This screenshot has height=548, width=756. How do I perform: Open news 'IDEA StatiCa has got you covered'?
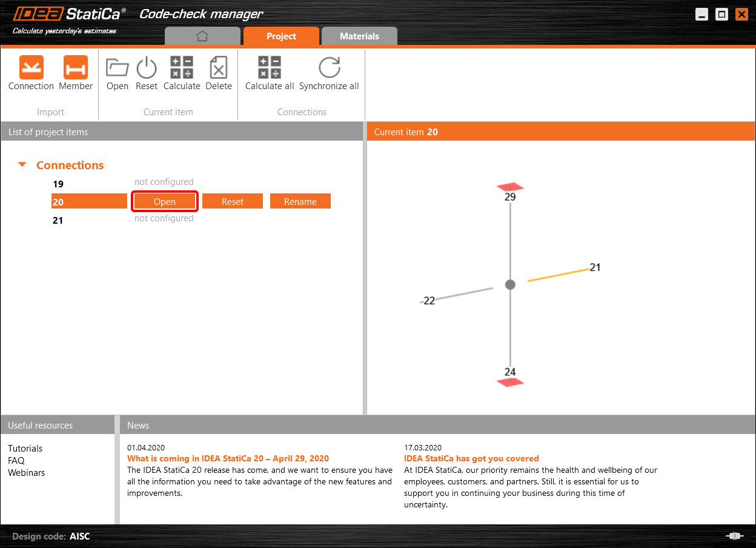471,458
